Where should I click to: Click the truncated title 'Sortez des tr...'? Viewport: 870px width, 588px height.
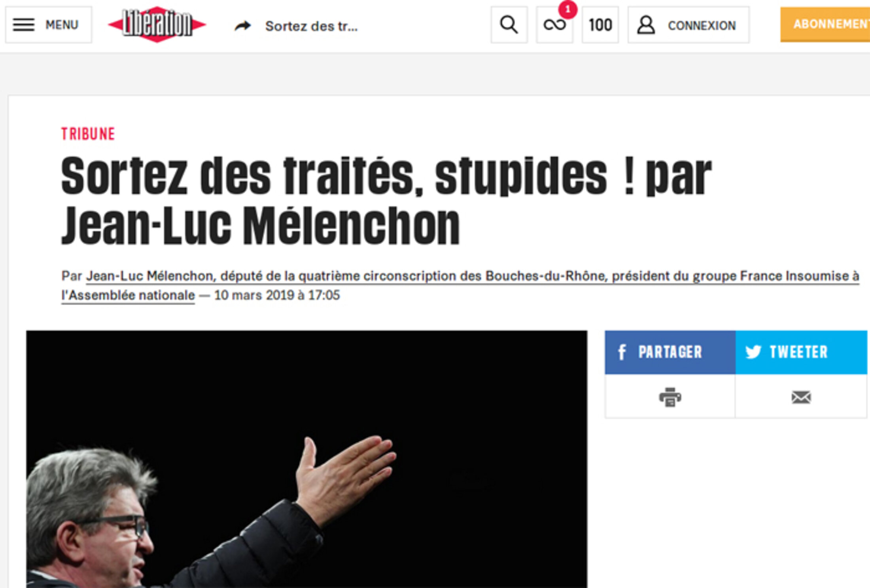click(x=311, y=26)
